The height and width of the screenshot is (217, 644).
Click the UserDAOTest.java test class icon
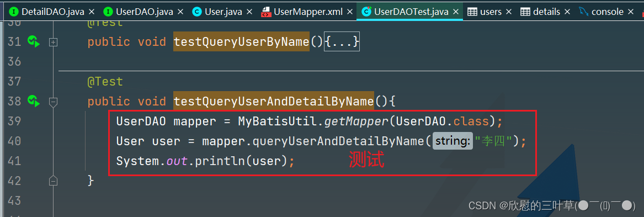coord(366,12)
